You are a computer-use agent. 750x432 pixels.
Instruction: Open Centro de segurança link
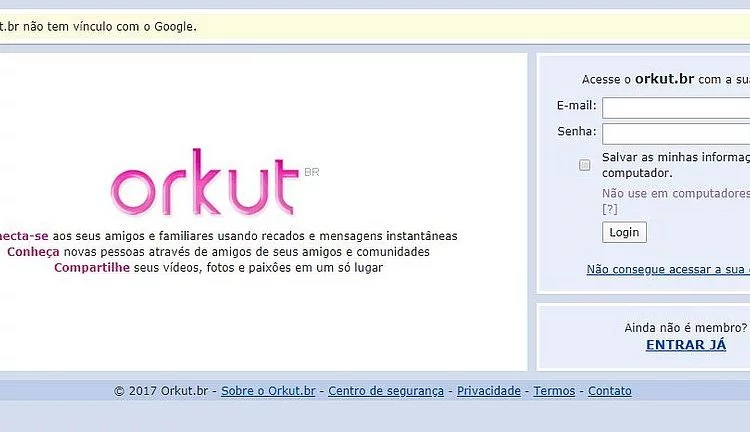(x=386, y=391)
